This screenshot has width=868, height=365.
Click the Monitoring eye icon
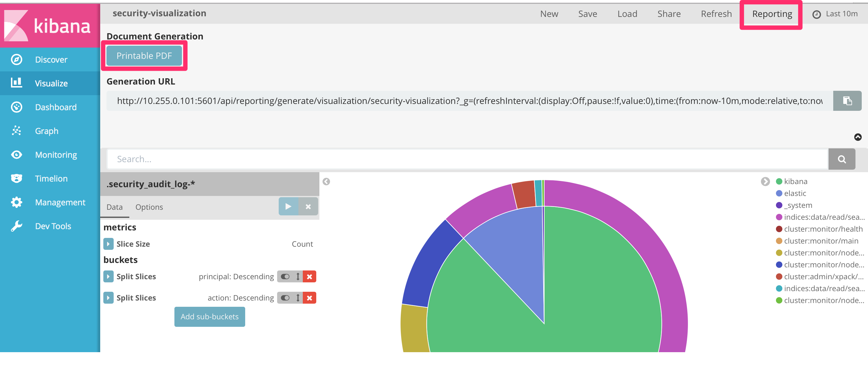click(x=16, y=155)
